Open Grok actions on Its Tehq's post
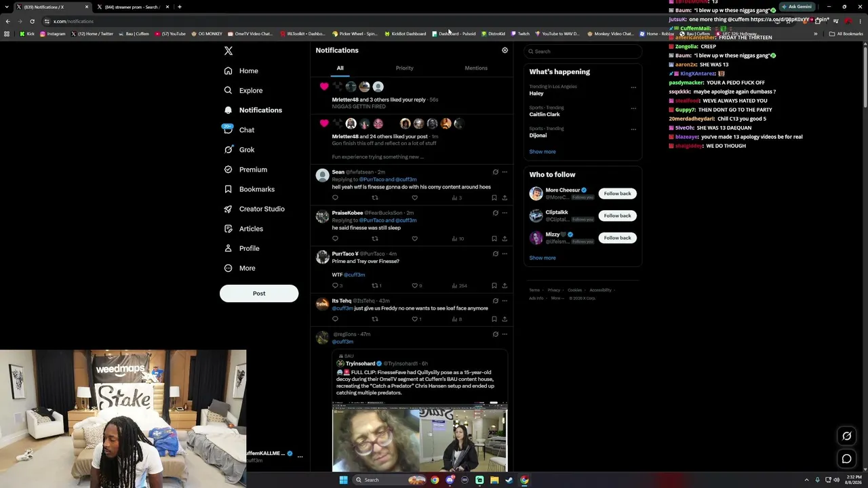 tap(496, 301)
